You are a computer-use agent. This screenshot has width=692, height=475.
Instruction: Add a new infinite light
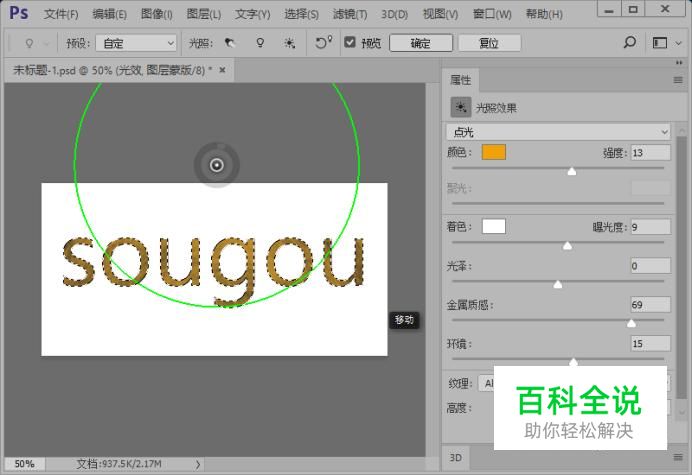290,43
